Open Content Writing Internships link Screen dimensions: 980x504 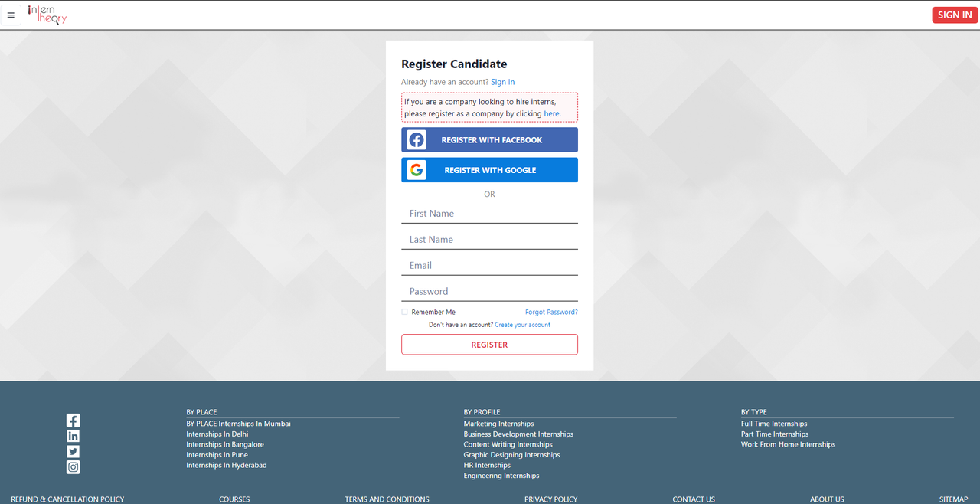coord(508,444)
